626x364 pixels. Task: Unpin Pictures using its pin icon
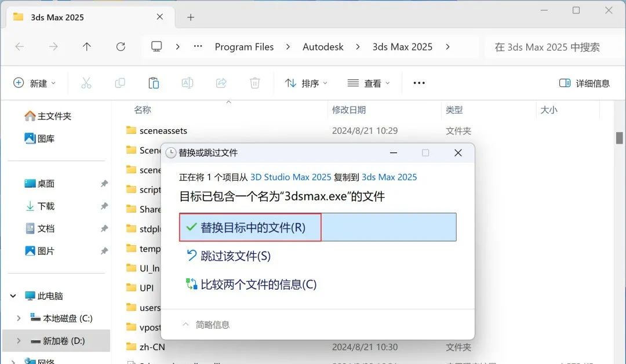(104, 250)
